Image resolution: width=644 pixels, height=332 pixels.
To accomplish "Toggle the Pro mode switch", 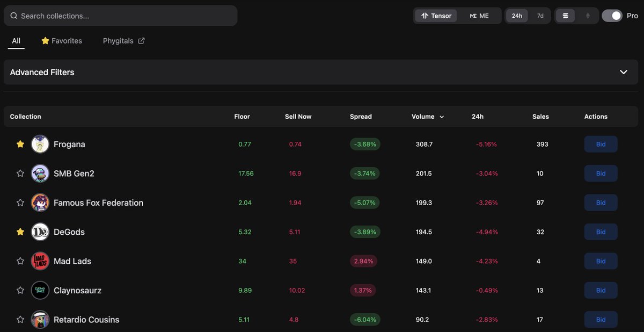I will [x=612, y=16].
